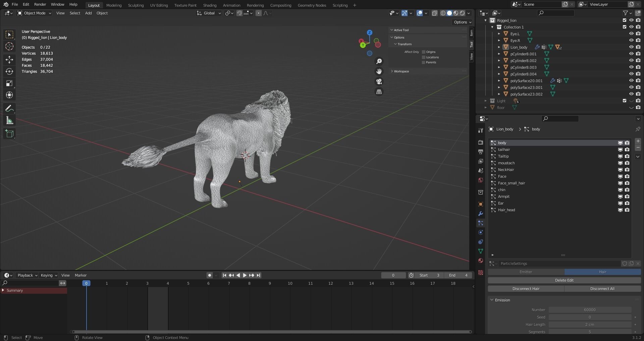This screenshot has height=341, width=644.
Task: Open the Global transform orientation dropdown
Action: pyautogui.click(x=209, y=13)
